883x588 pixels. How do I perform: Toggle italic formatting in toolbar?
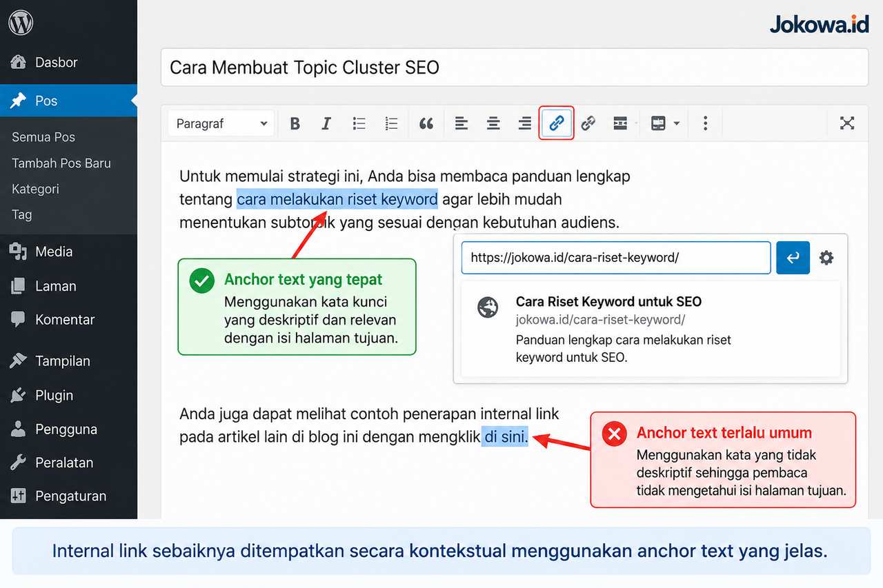(326, 123)
